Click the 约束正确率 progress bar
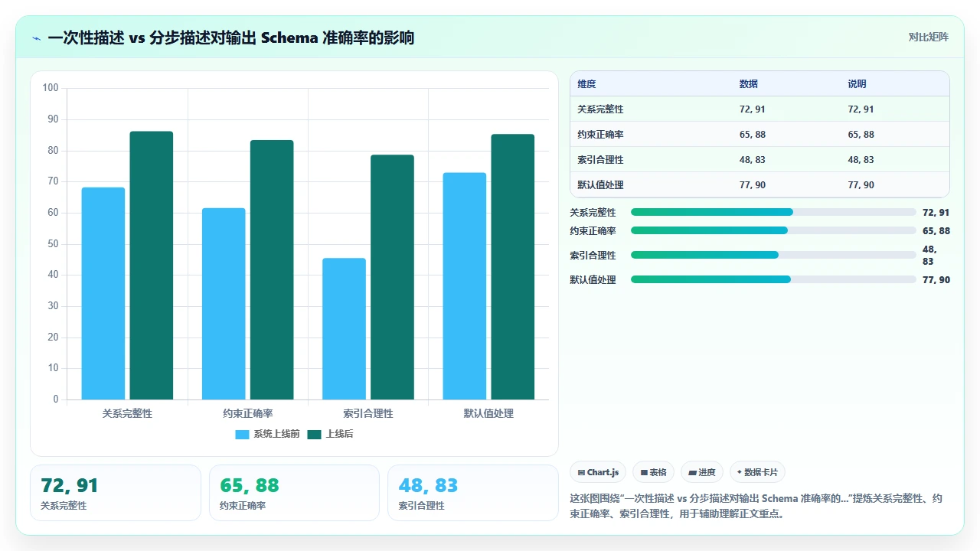The image size is (980, 551). coord(773,230)
